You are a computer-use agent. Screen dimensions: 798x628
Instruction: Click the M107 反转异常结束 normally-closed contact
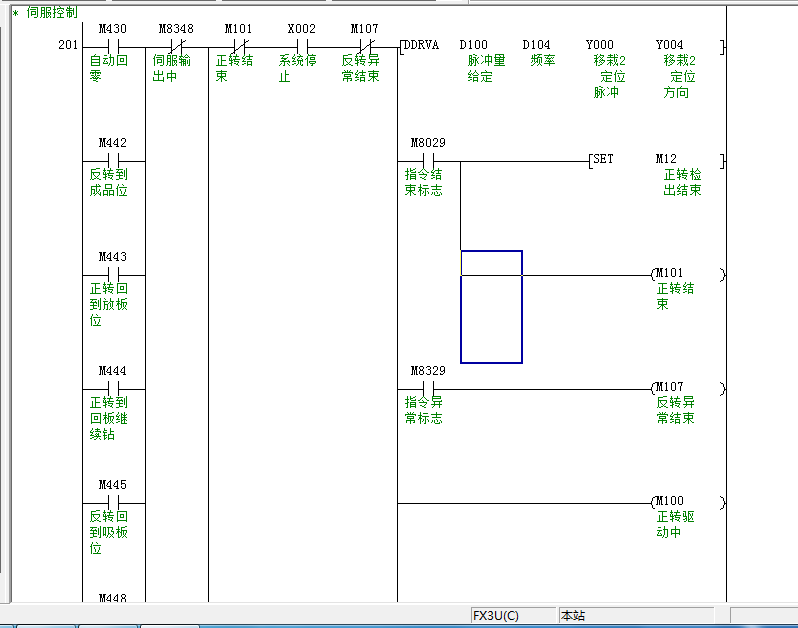point(364,46)
